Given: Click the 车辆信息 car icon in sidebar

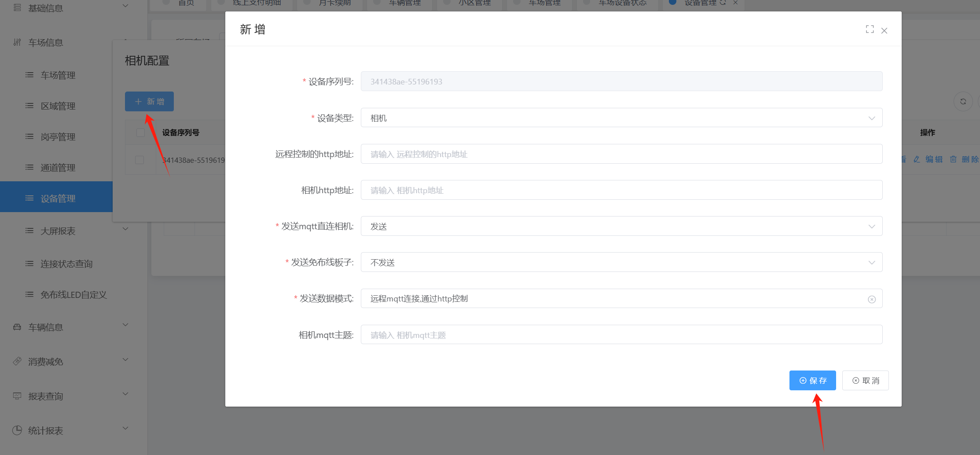Looking at the screenshot, I should [17, 327].
